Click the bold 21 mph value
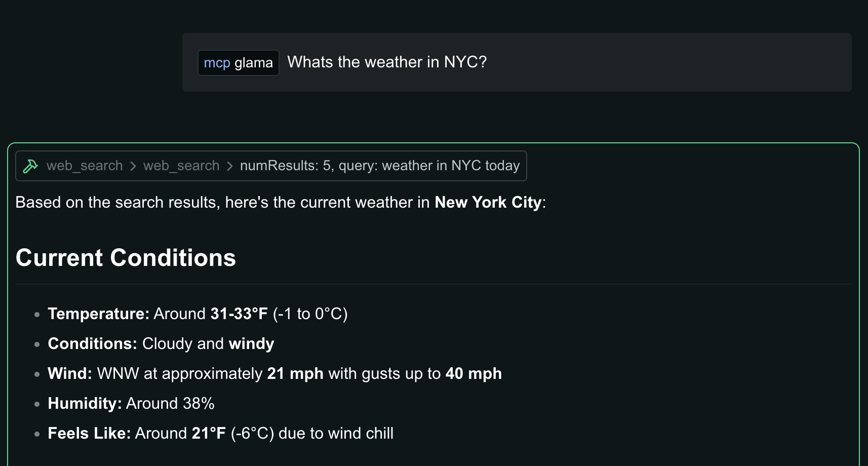The width and height of the screenshot is (868, 466). point(295,374)
